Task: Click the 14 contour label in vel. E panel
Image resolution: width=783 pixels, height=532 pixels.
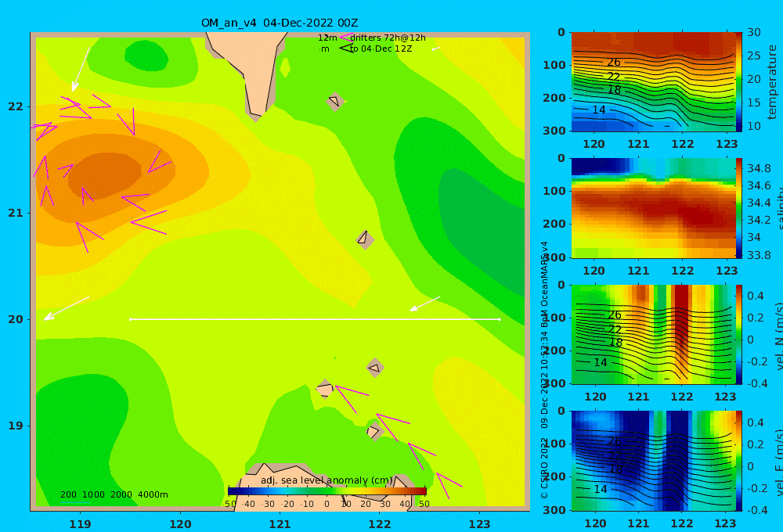Action: (601, 490)
